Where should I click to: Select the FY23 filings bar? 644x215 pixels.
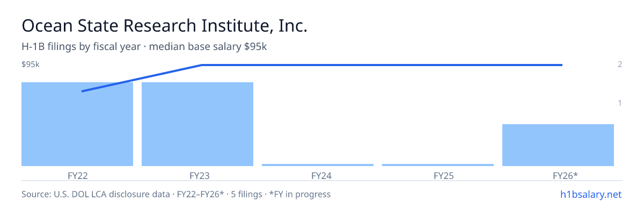pos(197,124)
